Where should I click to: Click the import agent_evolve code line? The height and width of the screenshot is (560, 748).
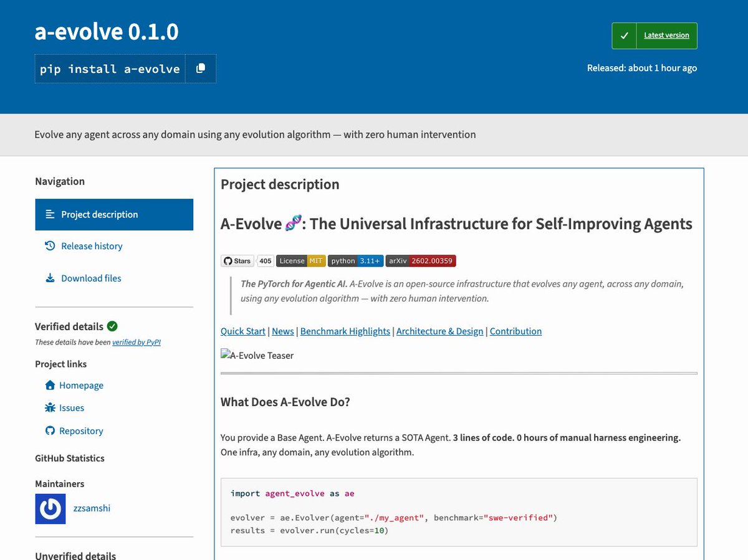[292, 493]
